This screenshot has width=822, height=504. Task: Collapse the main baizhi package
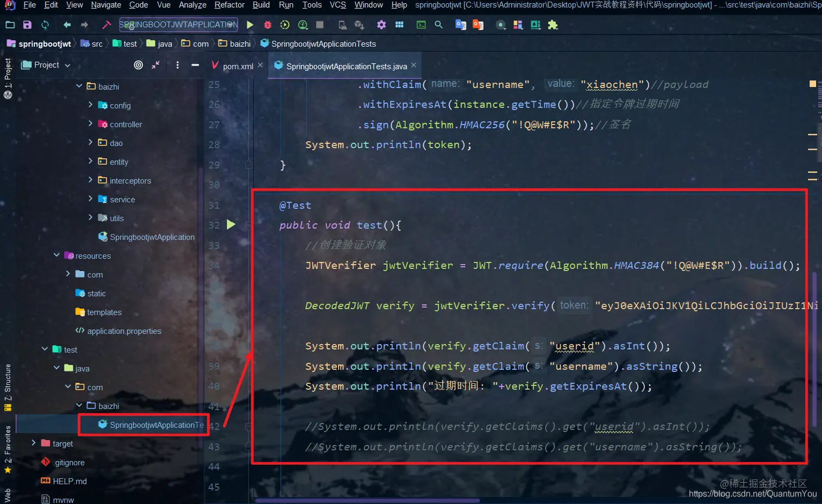tap(79, 86)
